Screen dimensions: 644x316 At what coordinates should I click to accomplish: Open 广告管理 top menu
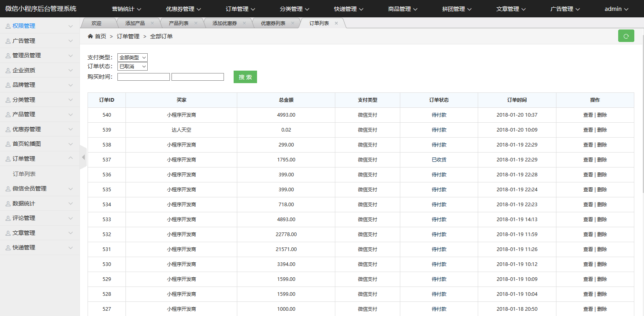[x=565, y=9]
